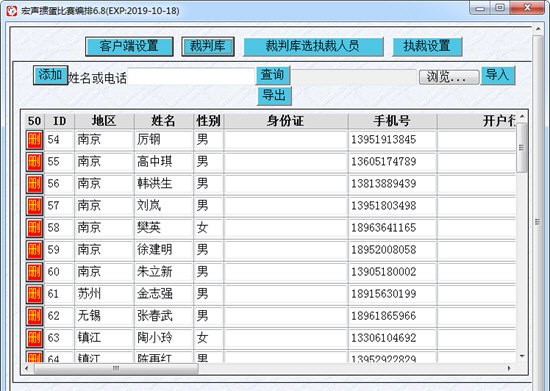Delete the 徐建明 entry

pos(34,250)
